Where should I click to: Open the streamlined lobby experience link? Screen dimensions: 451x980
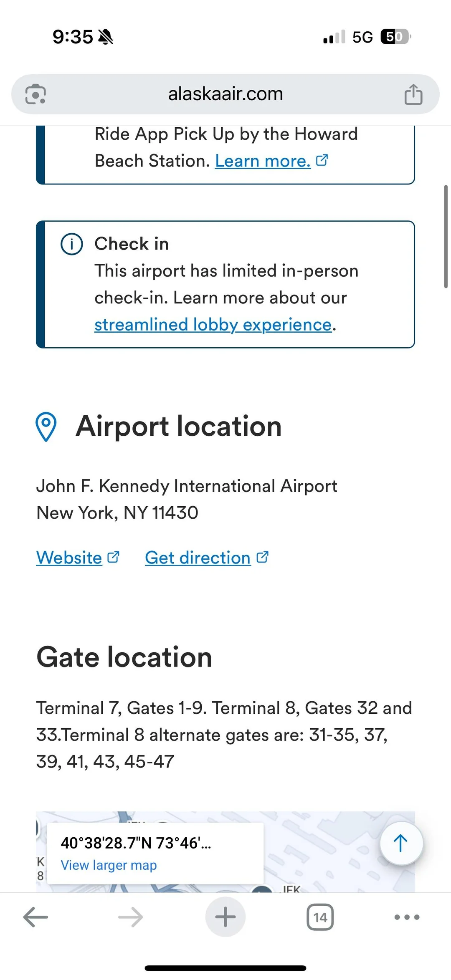tap(213, 325)
